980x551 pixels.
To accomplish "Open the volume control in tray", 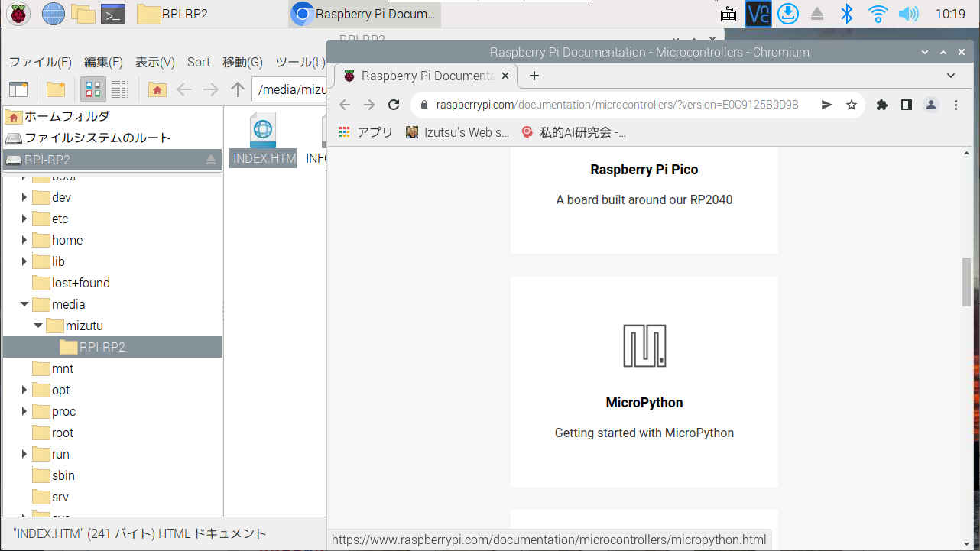I will [908, 13].
